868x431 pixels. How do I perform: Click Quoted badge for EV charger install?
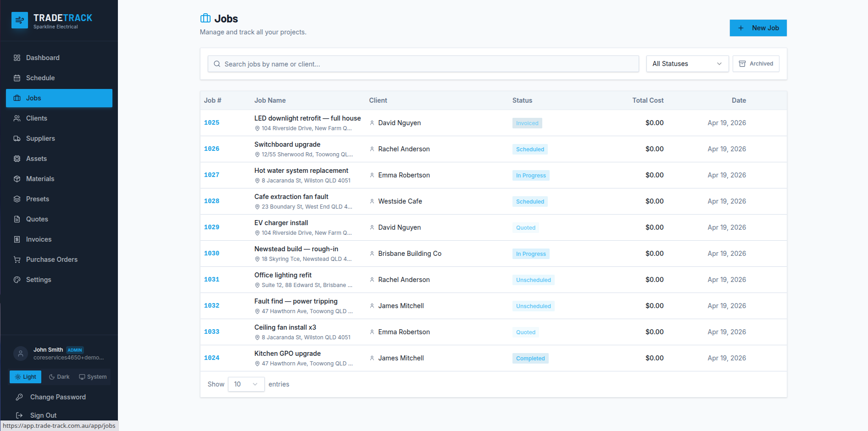coord(525,228)
